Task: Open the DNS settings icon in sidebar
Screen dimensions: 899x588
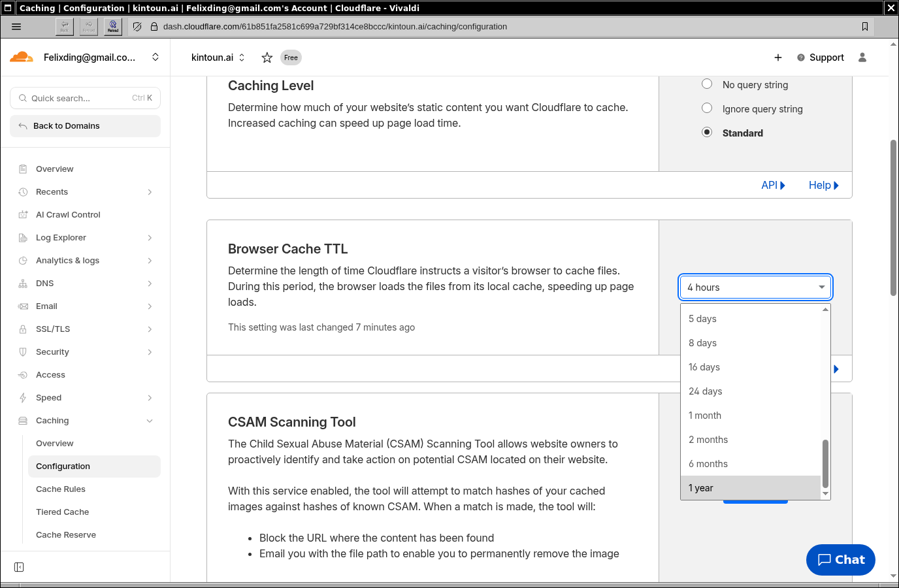Action: coord(22,283)
